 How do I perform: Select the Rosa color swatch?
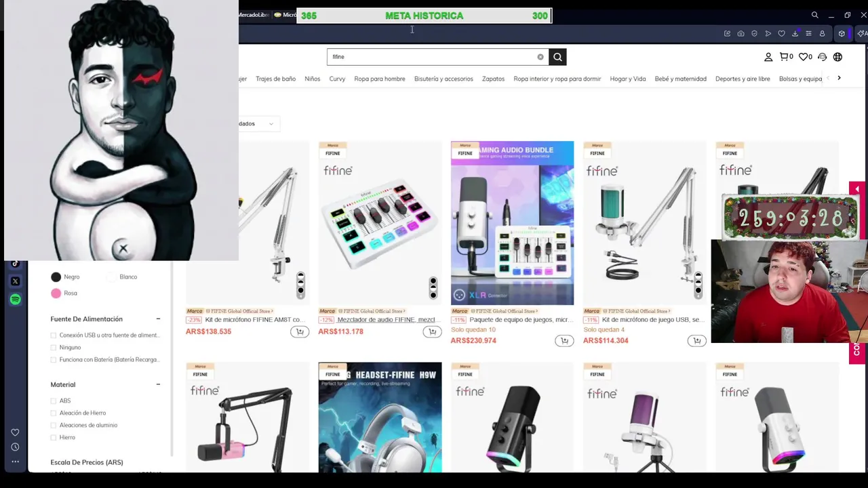click(56, 293)
